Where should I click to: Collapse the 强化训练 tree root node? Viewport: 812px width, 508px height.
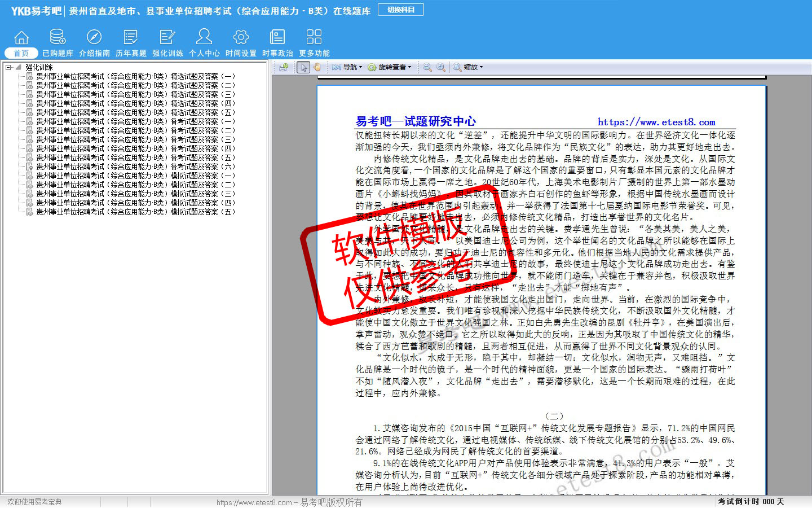click(x=8, y=67)
